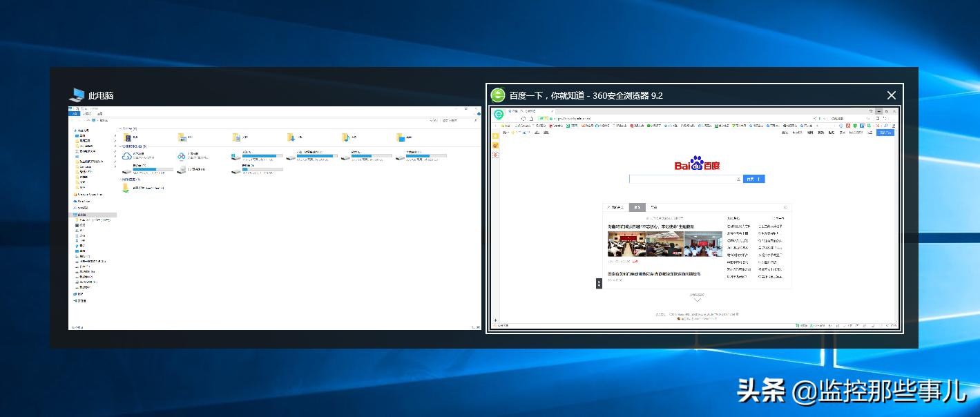Click the Baidu logo on the homepage
The height and width of the screenshot is (417, 980).
coord(696,165)
